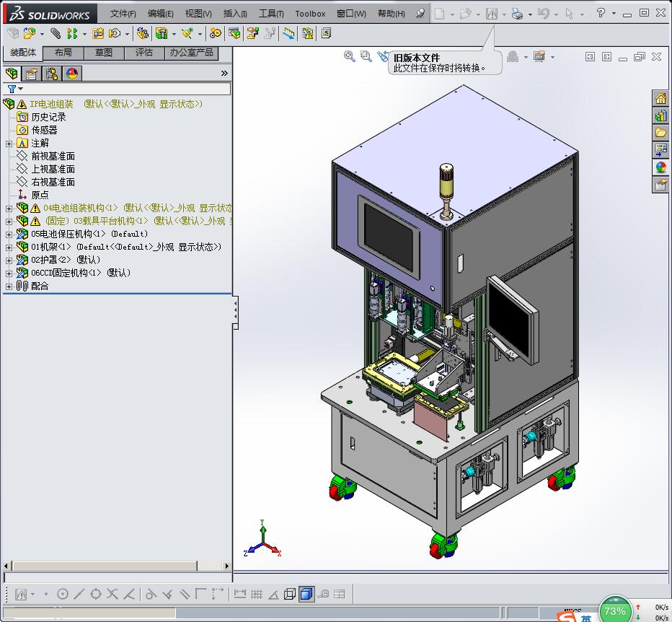The image size is (672, 622).
Task: Open the 视图(V) menu
Action: [198, 14]
